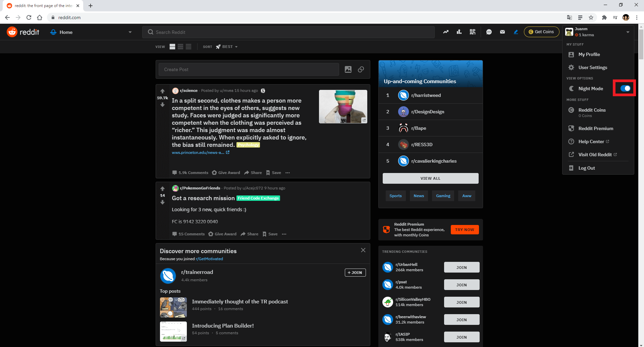
Task: Click the Reddit snoo home logo
Action: (12, 32)
